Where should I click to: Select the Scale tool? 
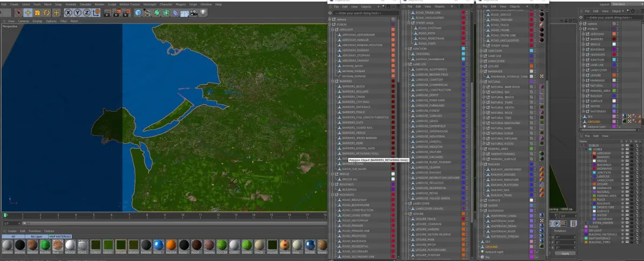pos(37,12)
